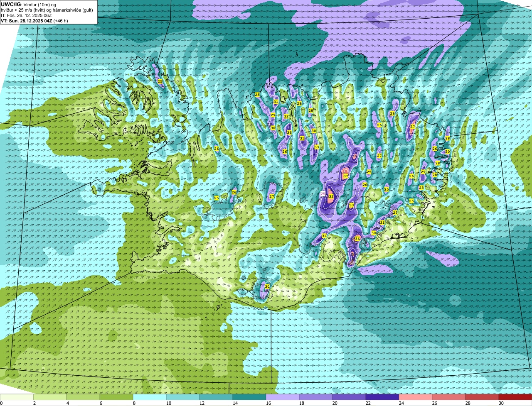Select the light lime 2–4 legend color segment
The image size is (532, 406).
(50, 397)
